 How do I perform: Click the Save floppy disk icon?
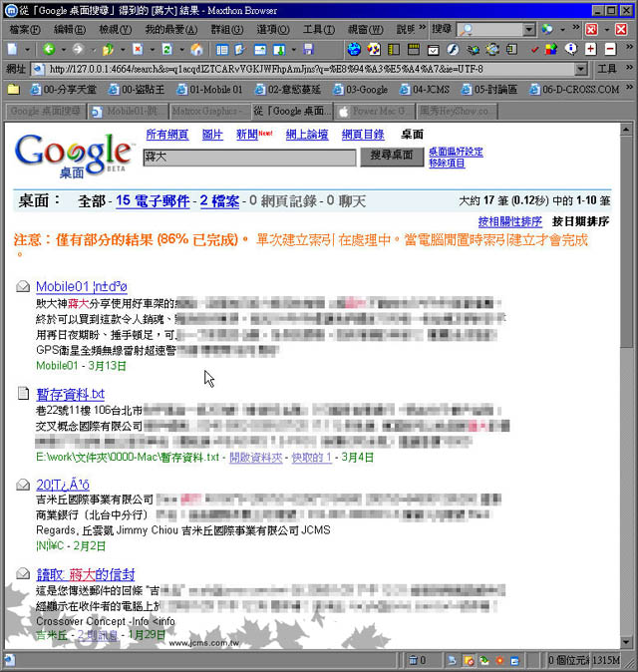point(308,50)
